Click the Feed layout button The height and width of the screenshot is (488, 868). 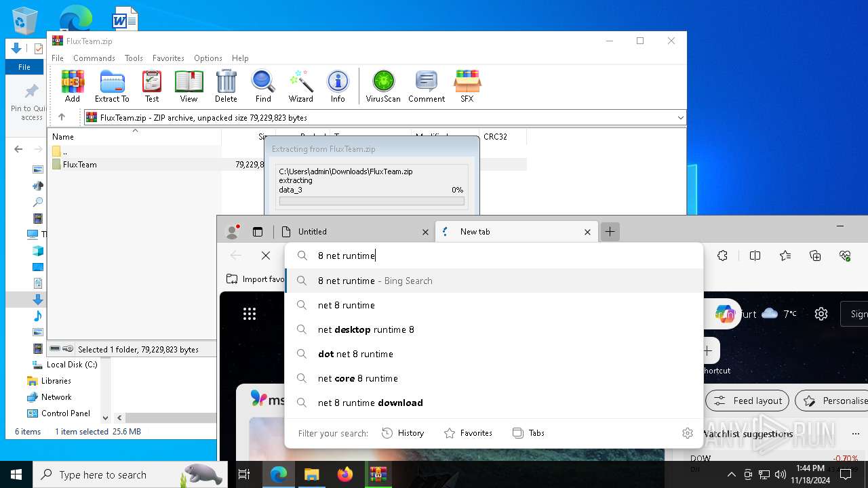747,401
